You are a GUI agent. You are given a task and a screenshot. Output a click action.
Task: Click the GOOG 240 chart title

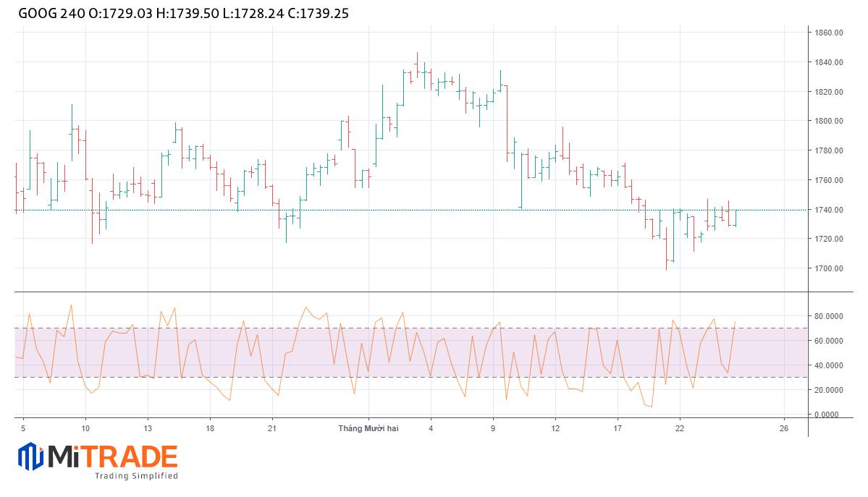(x=46, y=13)
